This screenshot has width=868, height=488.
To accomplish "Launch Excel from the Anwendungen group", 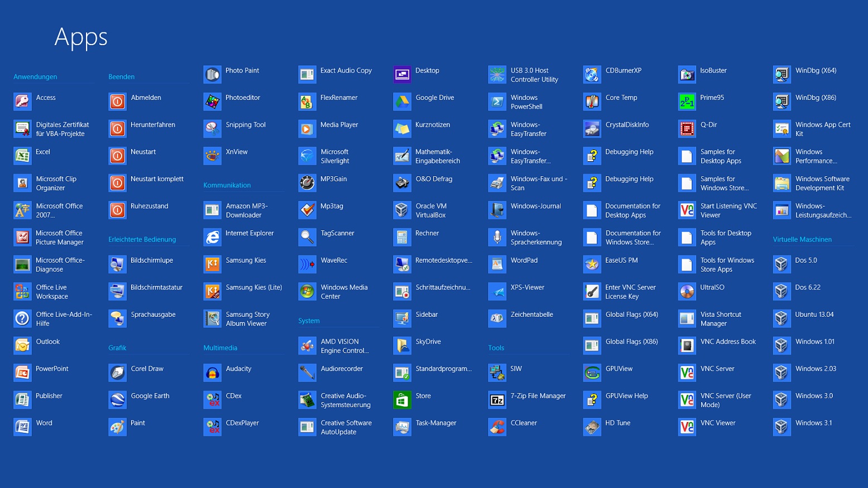I will pos(22,156).
